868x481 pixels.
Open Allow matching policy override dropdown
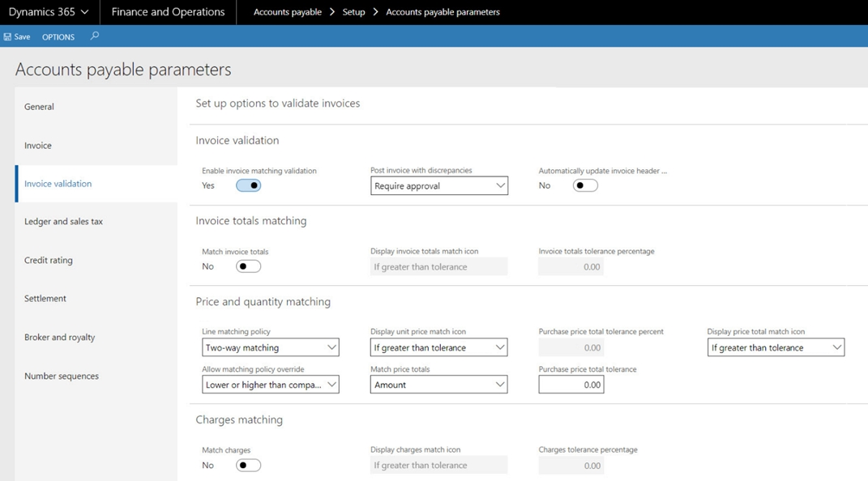pyautogui.click(x=270, y=385)
